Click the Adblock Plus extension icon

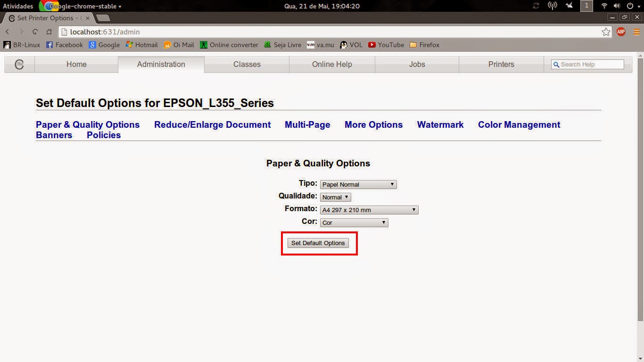[x=621, y=32]
